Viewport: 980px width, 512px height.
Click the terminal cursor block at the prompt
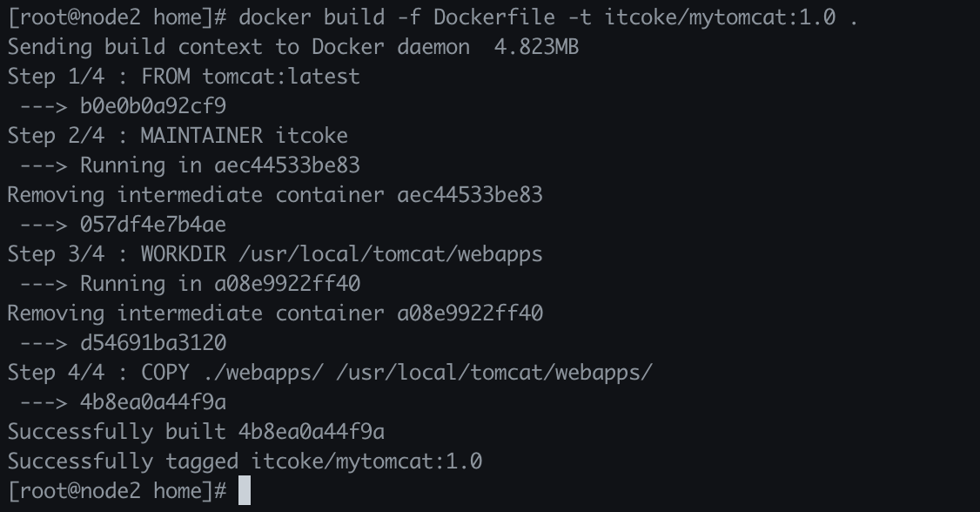[x=244, y=490]
